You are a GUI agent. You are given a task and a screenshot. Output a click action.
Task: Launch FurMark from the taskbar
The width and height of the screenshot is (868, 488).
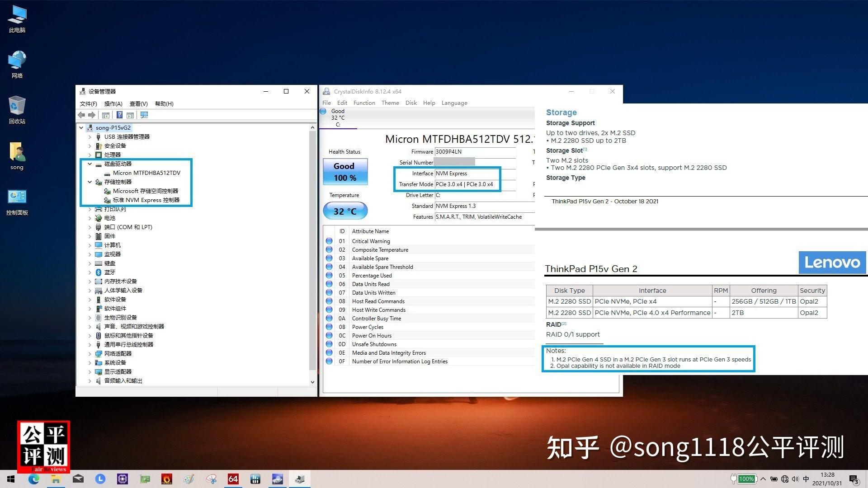click(166, 479)
